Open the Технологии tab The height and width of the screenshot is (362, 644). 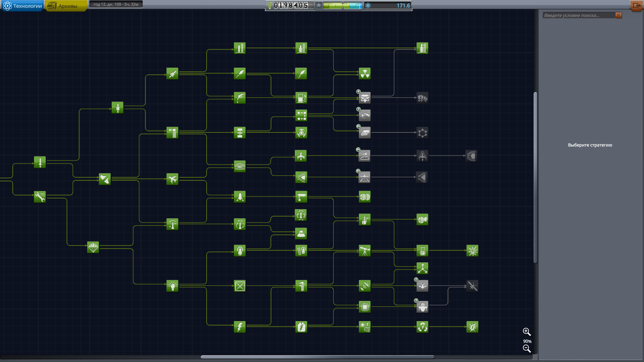22,6
